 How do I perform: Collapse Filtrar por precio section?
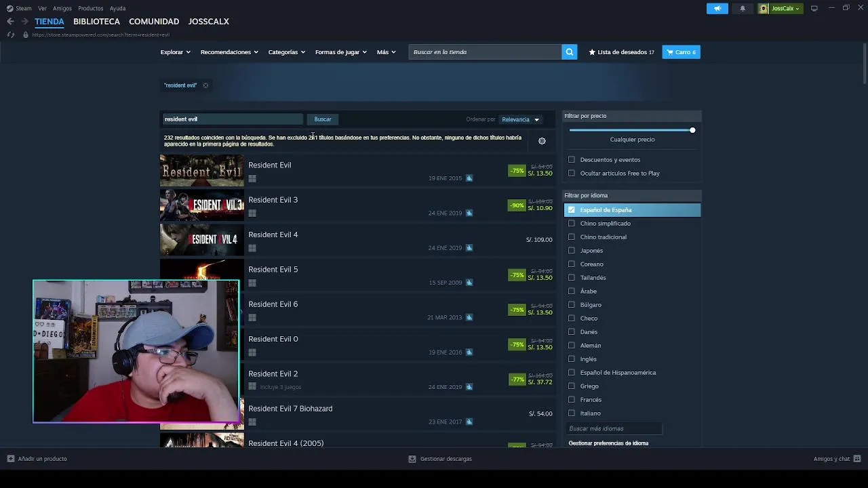pyautogui.click(x=632, y=116)
